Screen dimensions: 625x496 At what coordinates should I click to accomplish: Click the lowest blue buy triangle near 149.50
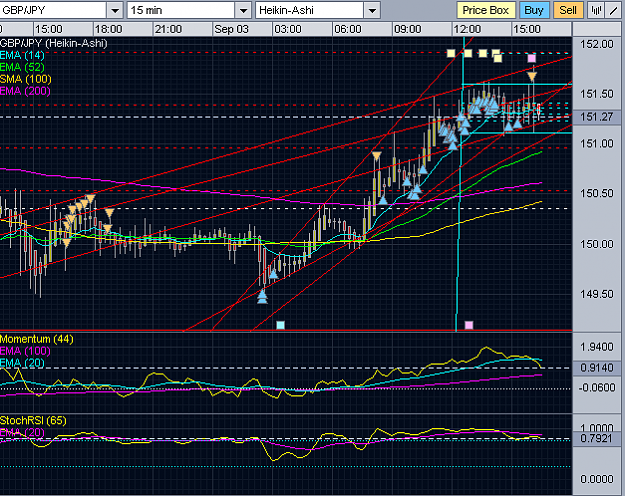[262, 297]
